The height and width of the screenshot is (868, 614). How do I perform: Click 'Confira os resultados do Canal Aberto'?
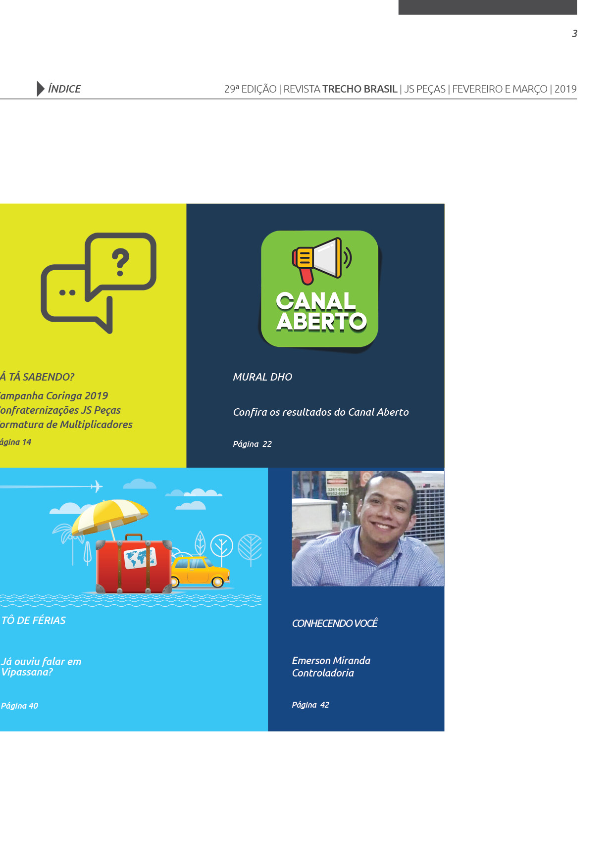pyautogui.click(x=321, y=412)
